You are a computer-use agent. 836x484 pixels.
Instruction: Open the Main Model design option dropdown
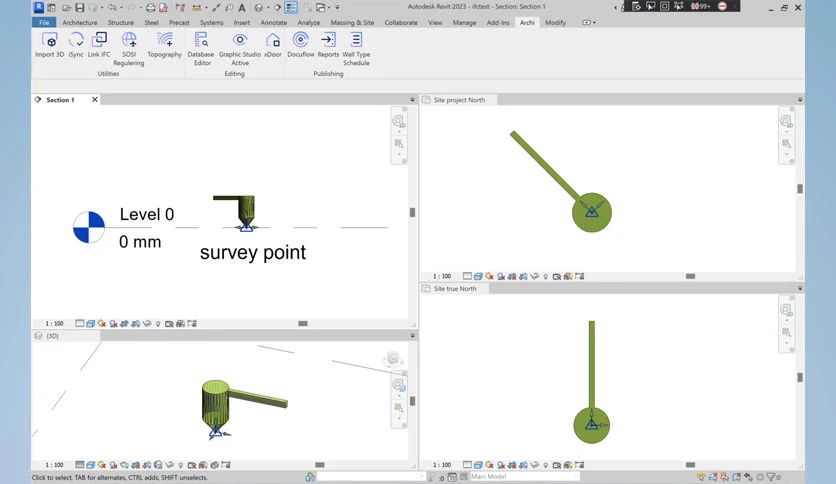pyautogui.click(x=525, y=477)
